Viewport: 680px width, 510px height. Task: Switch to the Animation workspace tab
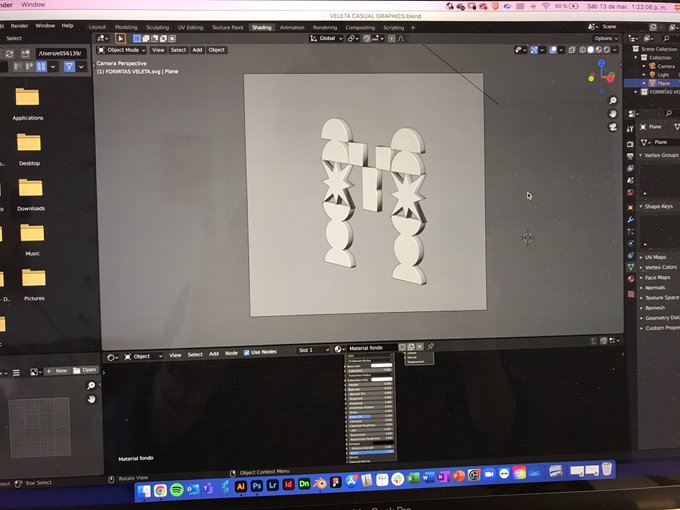pyautogui.click(x=292, y=27)
